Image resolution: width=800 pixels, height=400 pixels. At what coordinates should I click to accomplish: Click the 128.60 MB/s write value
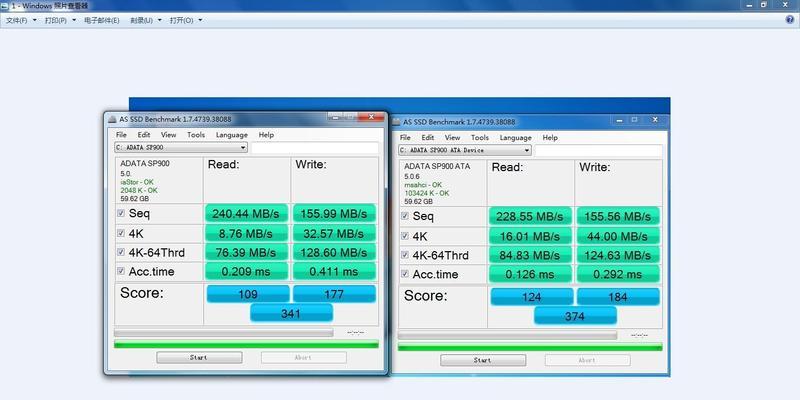(x=334, y=253)
